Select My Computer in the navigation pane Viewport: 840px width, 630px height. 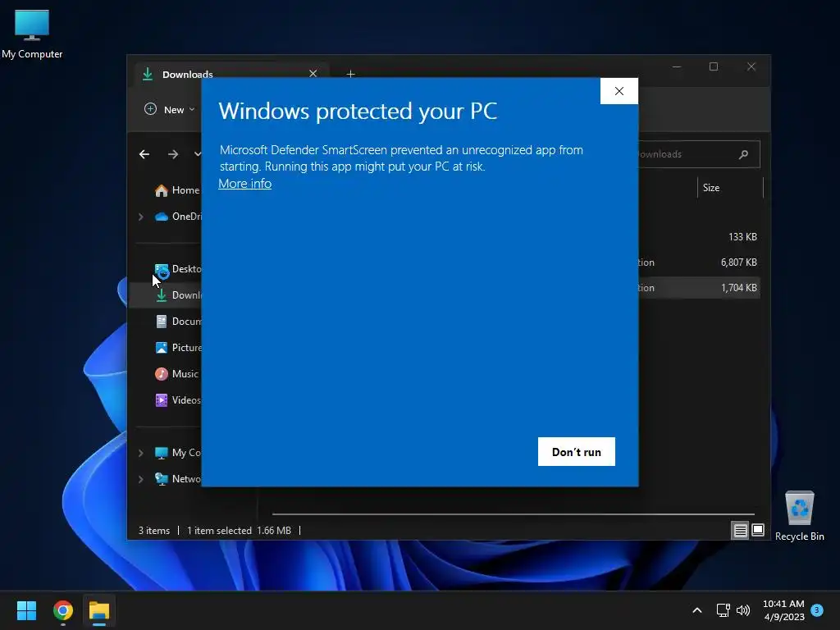[x=177, y=453]
